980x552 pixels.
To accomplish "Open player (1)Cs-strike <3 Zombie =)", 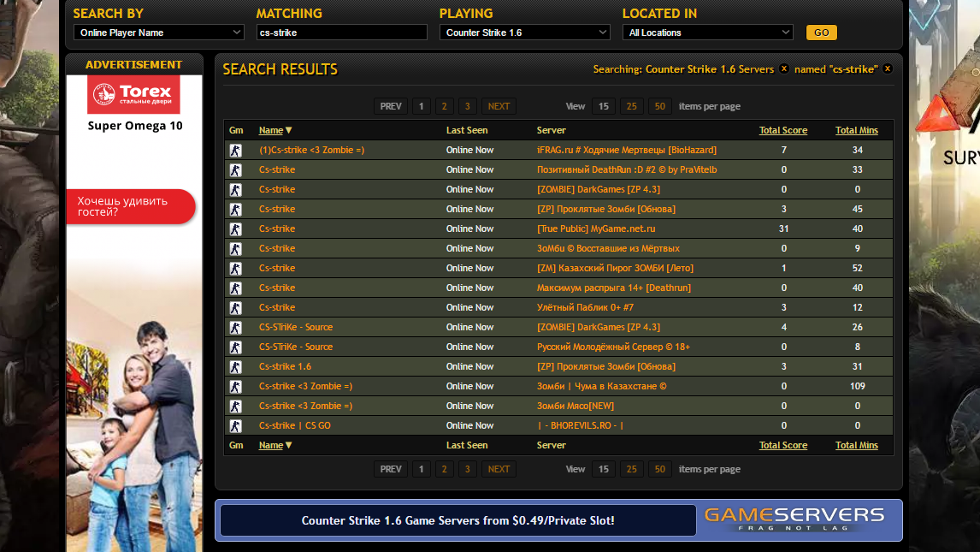I will click(312, 150).
